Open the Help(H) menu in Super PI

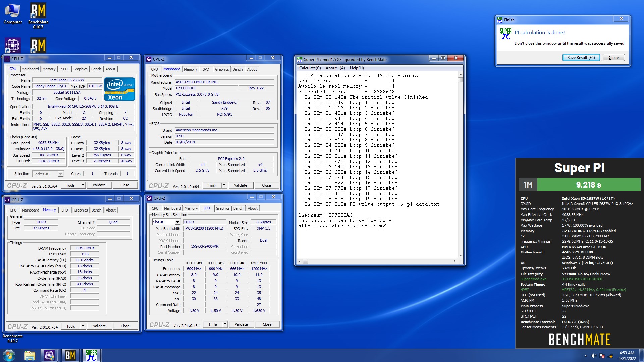(x=357, y=68)
